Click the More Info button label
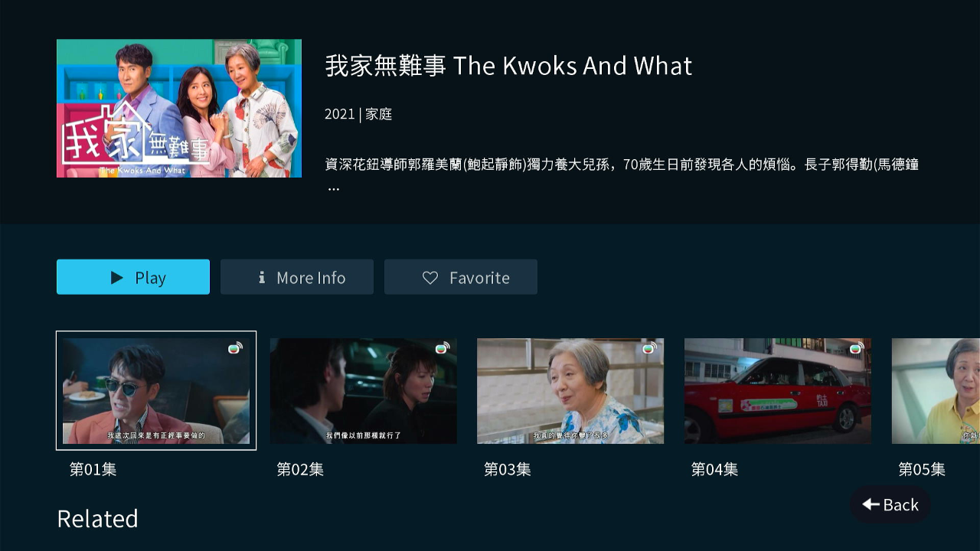The image size is (980, 551). 311,278
